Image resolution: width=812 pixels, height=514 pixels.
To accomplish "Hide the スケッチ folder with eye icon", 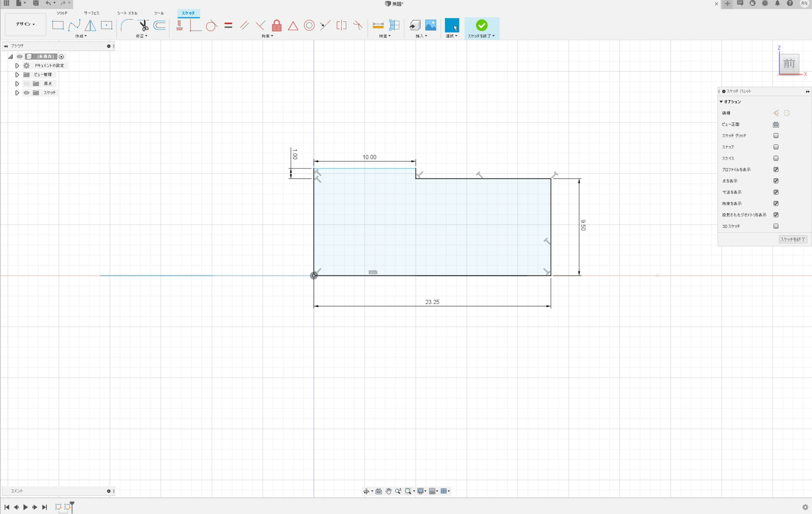I will [x=26, y=93].
